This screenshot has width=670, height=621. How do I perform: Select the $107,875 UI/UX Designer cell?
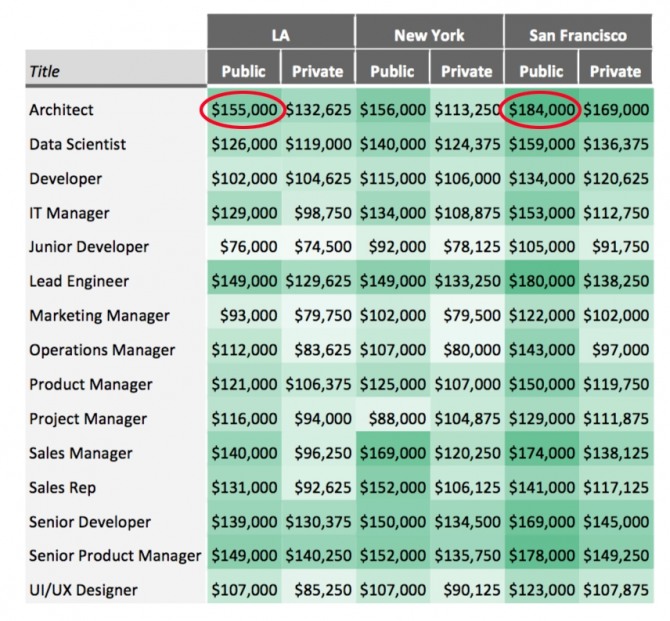coord(616,590)
